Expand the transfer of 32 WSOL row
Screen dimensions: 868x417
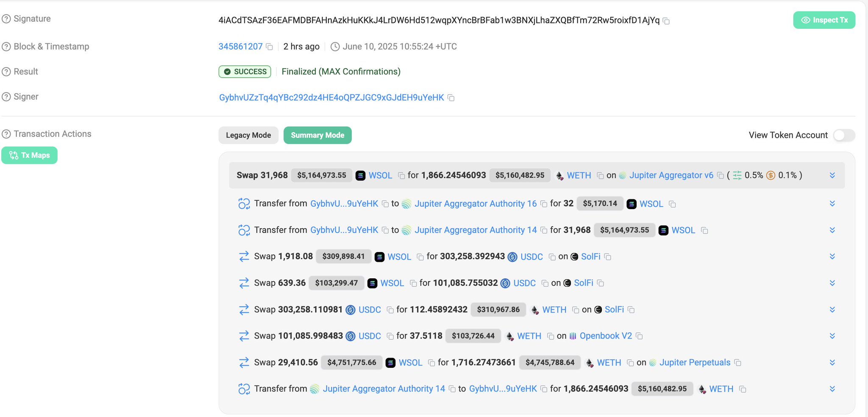[x=832, y=204]
